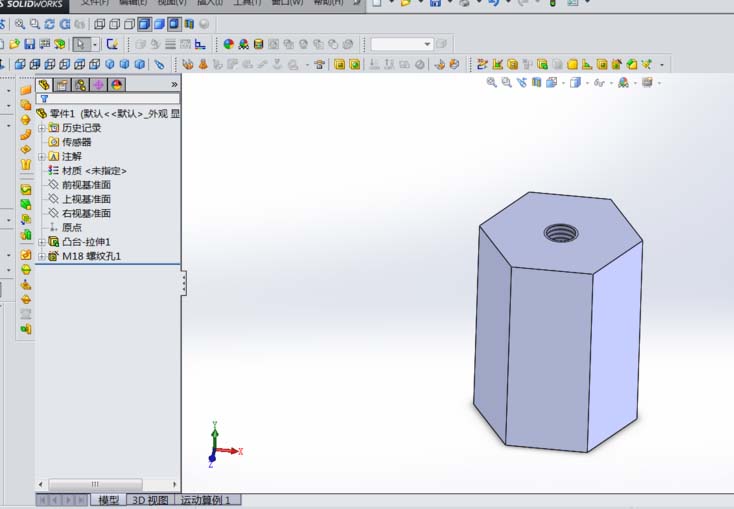The image size is (734, 509).
Task: Open the ConfigurationManager tab icon
Action: [x=80, y=85]
